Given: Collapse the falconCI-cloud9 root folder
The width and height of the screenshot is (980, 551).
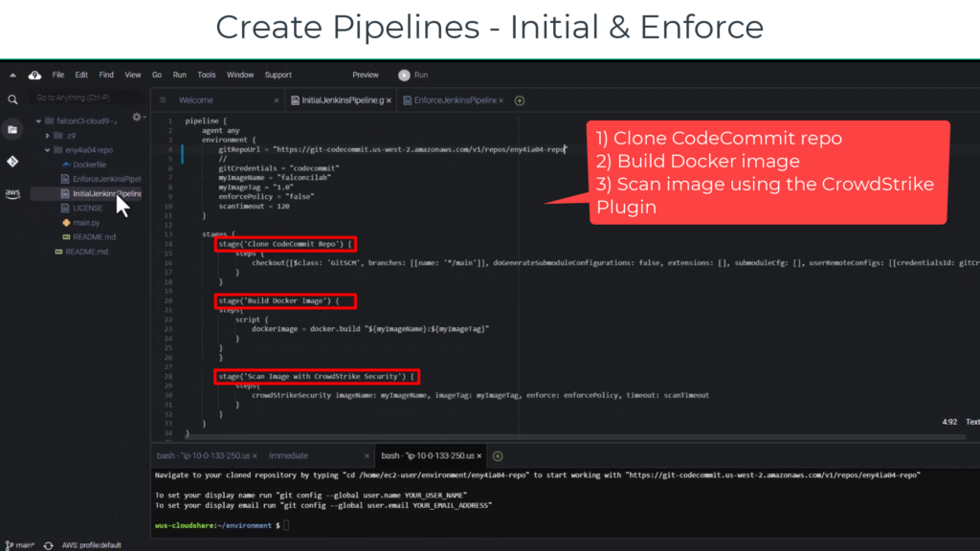Looking at the screenshot, I should point(38,121).
